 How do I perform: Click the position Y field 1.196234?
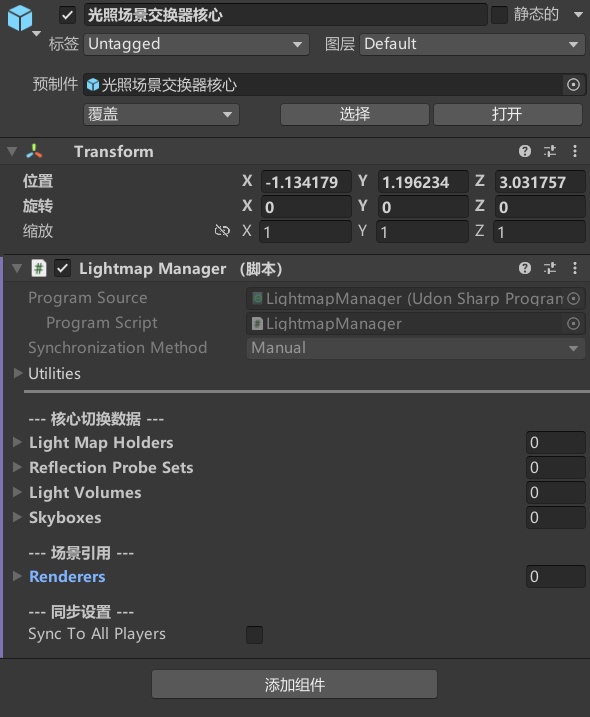(x=423, y=182)
